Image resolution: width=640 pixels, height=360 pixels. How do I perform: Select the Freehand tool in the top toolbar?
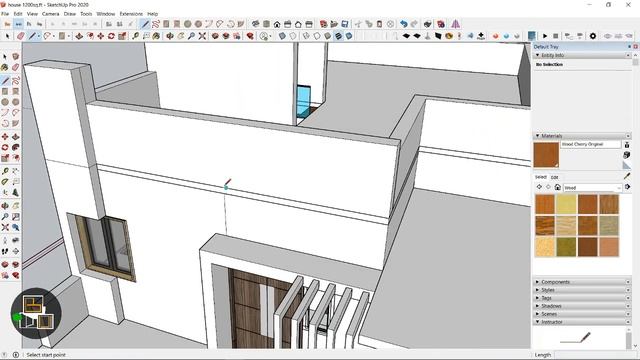coord(156,24)
